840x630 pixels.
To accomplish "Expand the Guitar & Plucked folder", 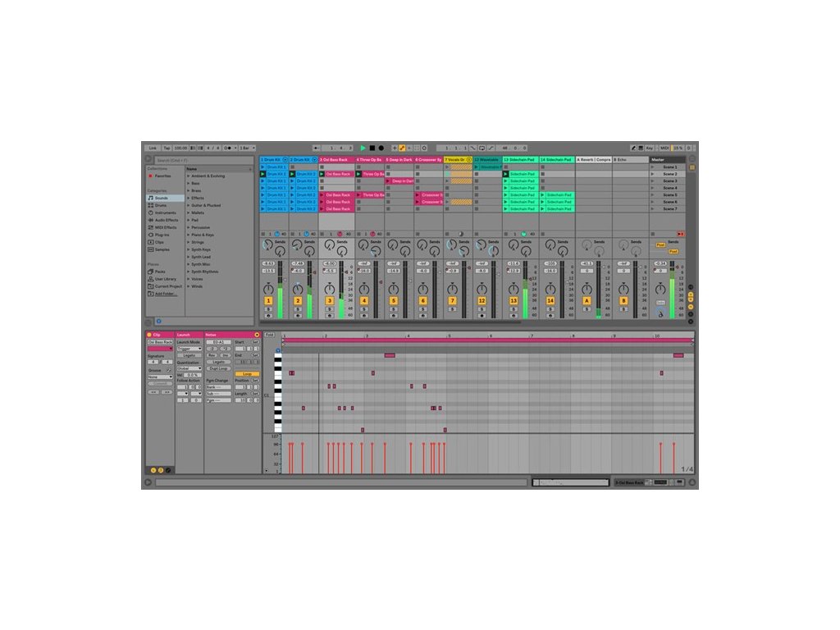I will [189, 205].
